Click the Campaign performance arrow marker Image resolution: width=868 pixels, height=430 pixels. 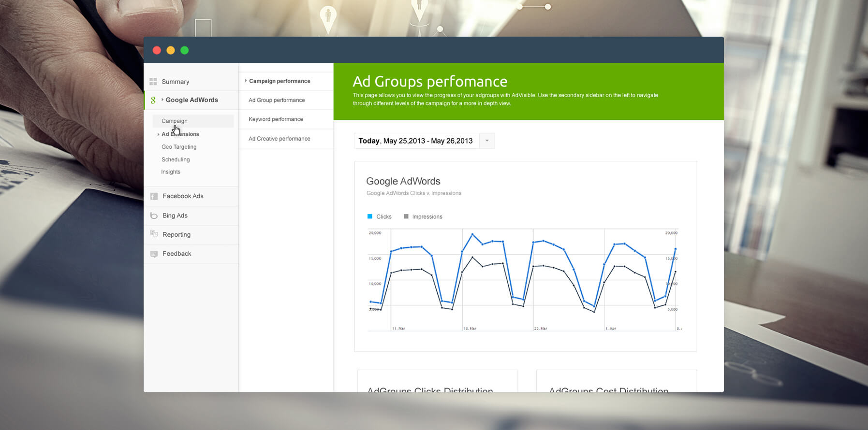click(x=246, y=81)
